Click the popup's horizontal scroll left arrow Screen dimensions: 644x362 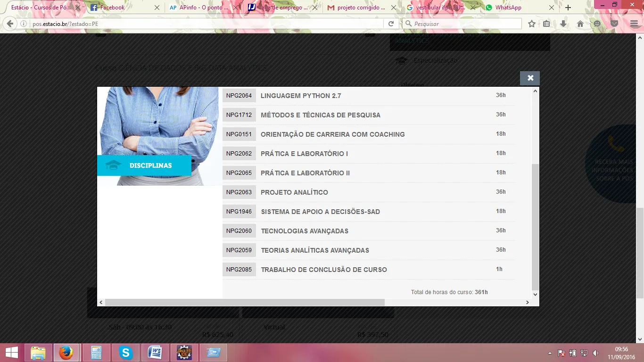[x=101, y=302]
